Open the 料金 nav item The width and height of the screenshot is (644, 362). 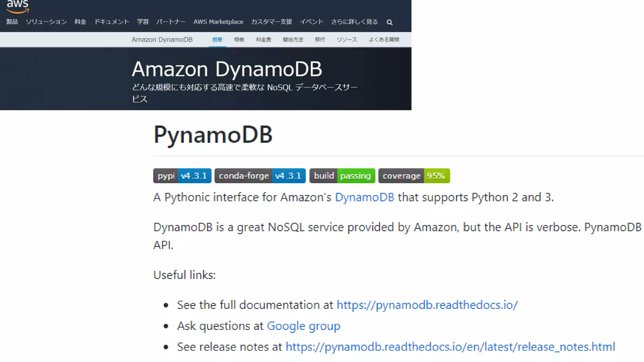[80, 22]
